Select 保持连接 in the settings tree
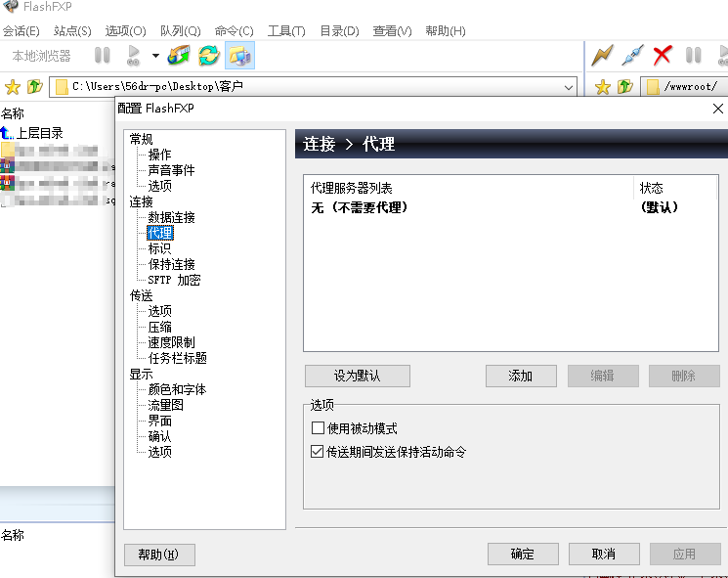 tap(171, 264)
